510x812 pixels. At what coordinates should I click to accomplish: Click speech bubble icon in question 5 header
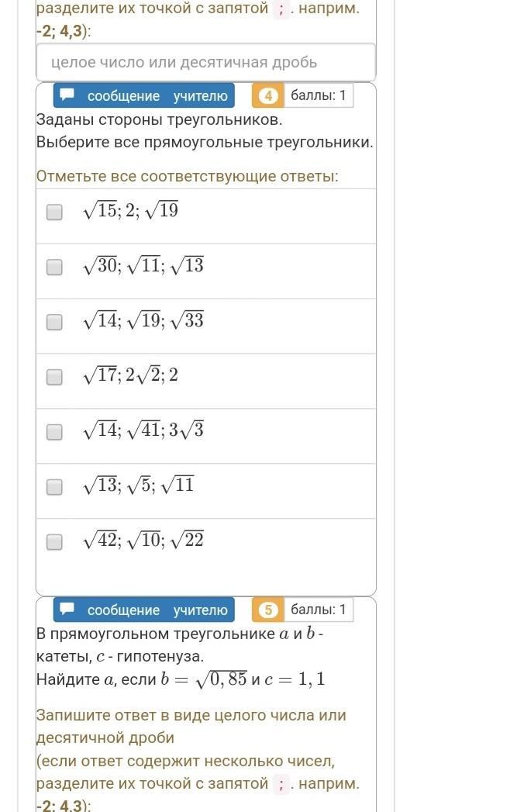pyautogui.click(x=67, y=609)
